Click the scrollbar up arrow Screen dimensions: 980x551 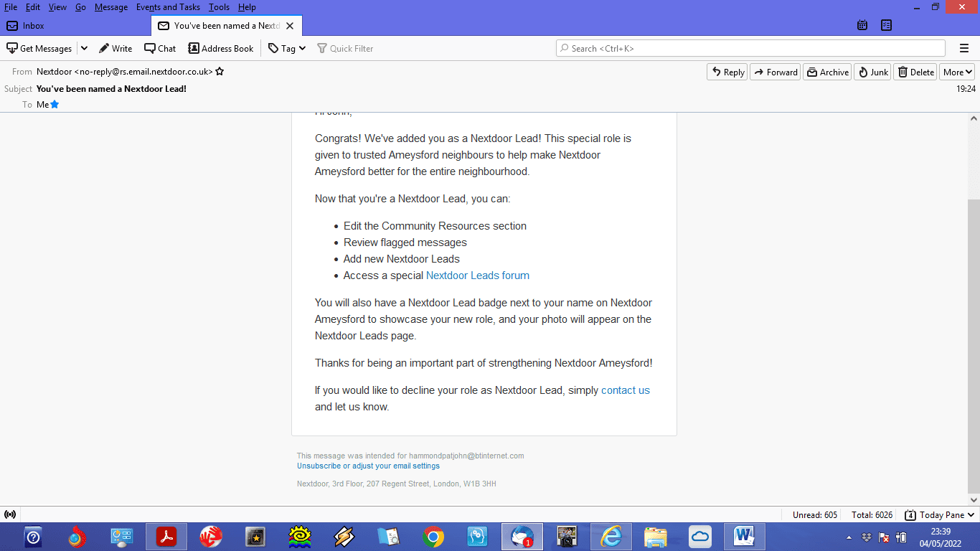click(x=974, y=118)
